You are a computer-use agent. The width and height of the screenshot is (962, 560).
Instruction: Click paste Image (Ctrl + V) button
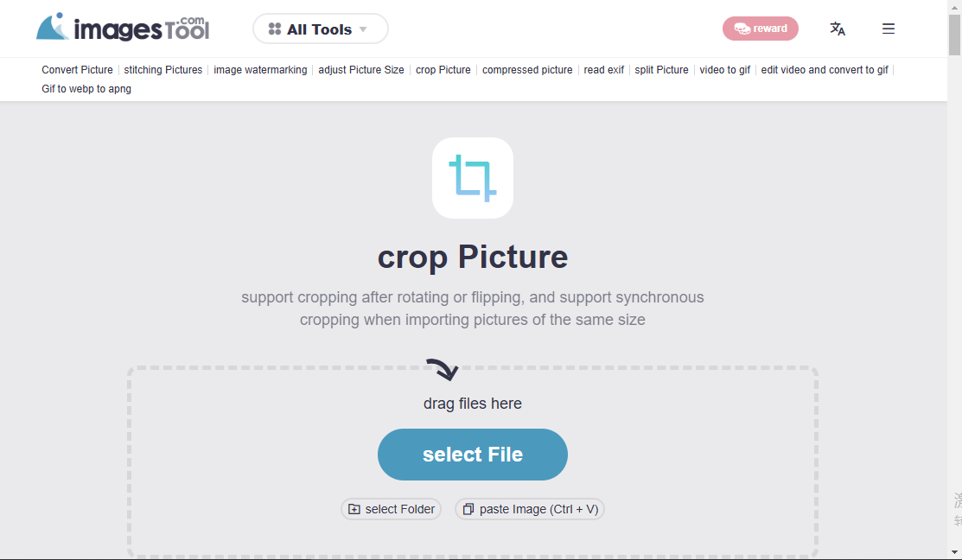[x=530, y=509]
